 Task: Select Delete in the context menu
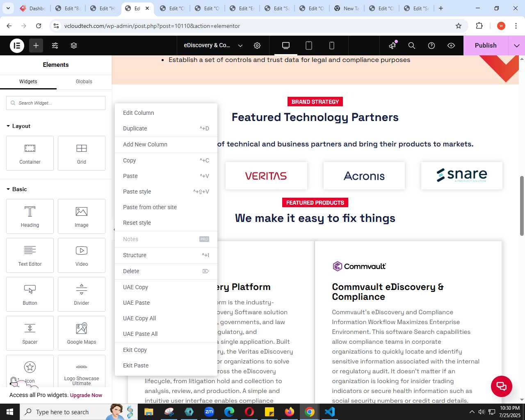[166, 271]
